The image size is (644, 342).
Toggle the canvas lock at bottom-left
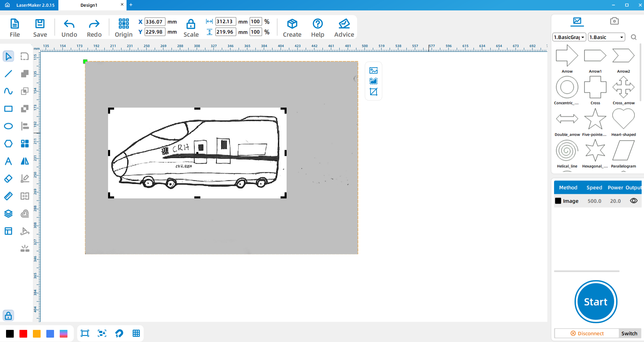point(8,315)
